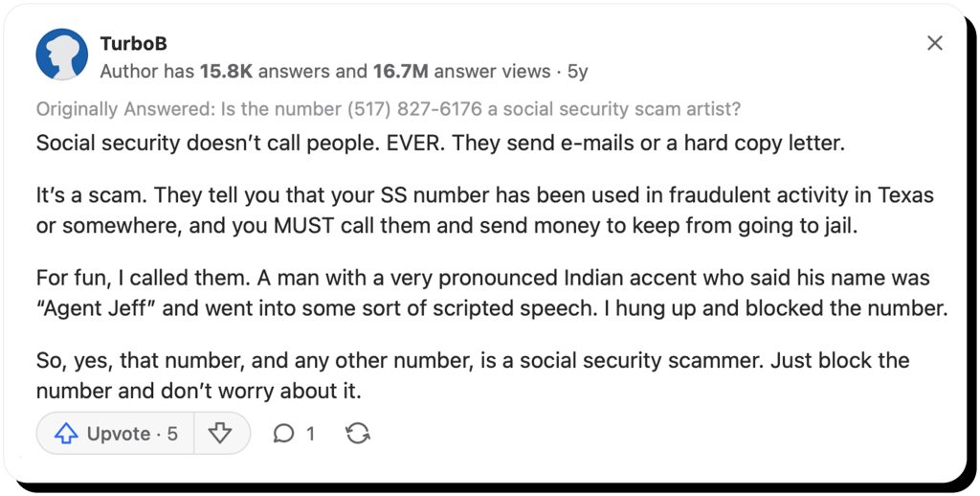Click the Upvote label text
The width and height of the screenshot is (980, 496).
[x=118, y=434]
